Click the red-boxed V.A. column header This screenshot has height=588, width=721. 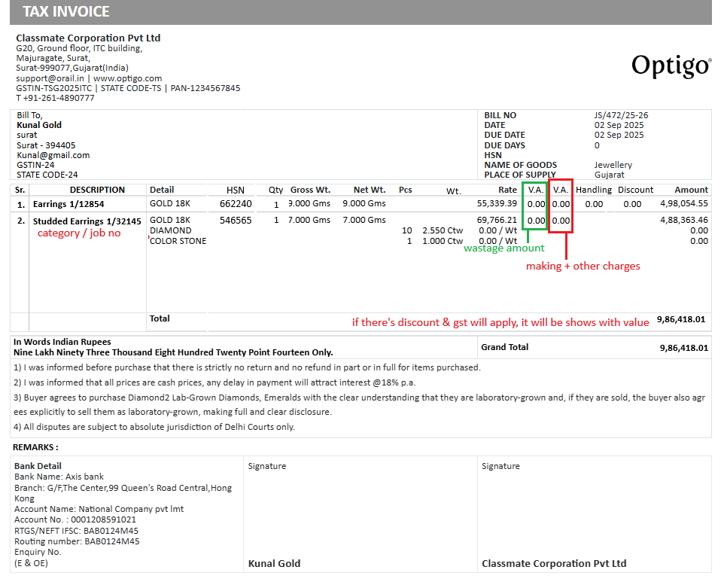click(561, 190)
